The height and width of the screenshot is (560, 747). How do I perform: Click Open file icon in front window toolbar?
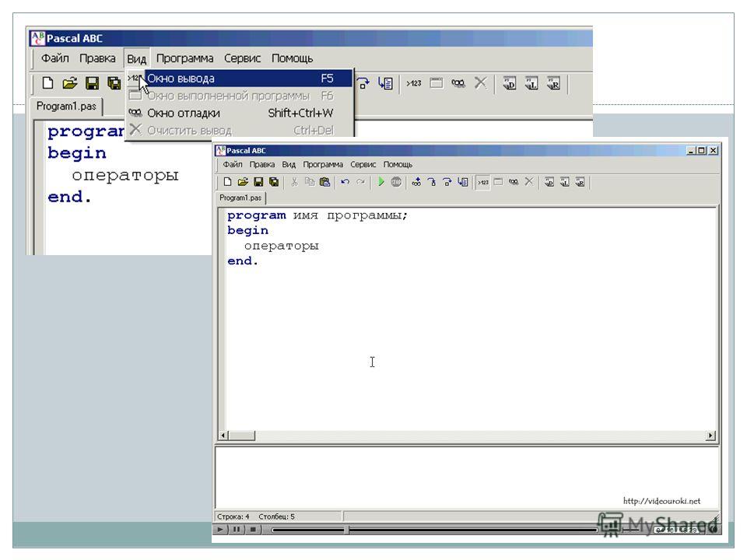[243, 182]
